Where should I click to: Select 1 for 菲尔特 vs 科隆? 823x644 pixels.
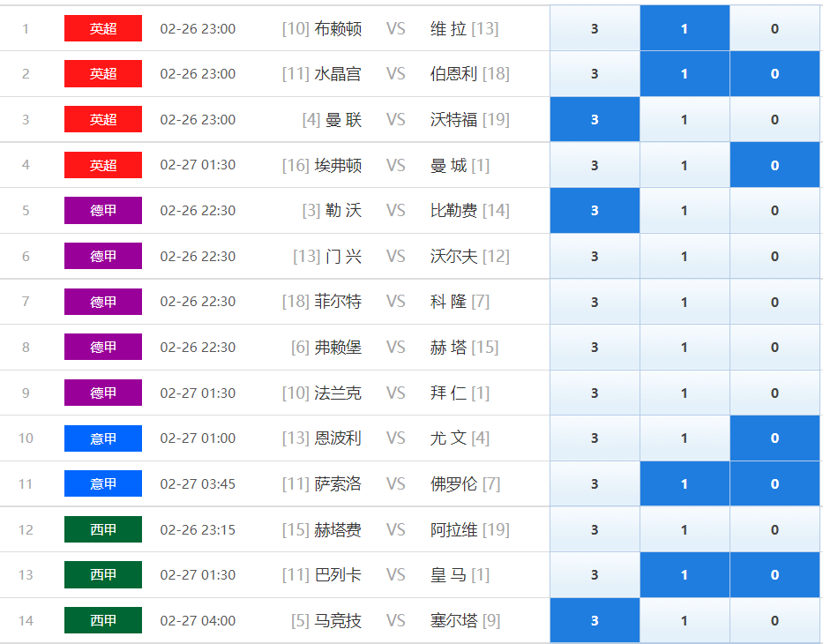[685, 302]
